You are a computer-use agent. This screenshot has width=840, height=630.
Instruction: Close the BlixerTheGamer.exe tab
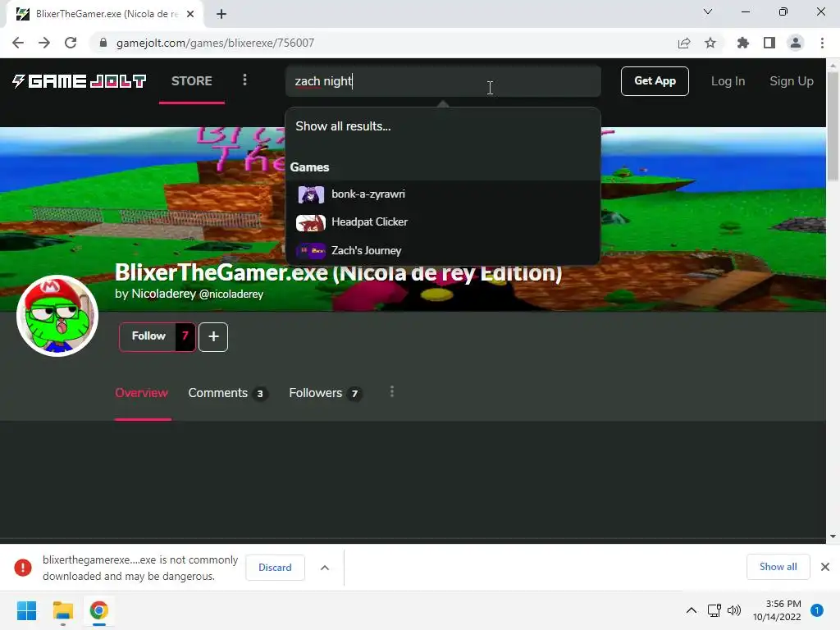tap(190, 14)
